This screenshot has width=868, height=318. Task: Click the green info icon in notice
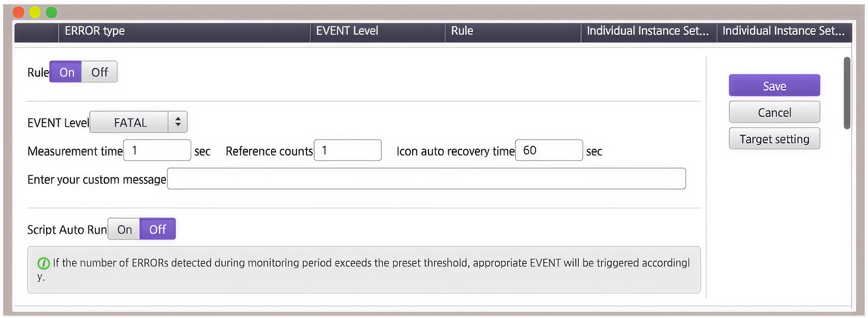tap(43, 264)
